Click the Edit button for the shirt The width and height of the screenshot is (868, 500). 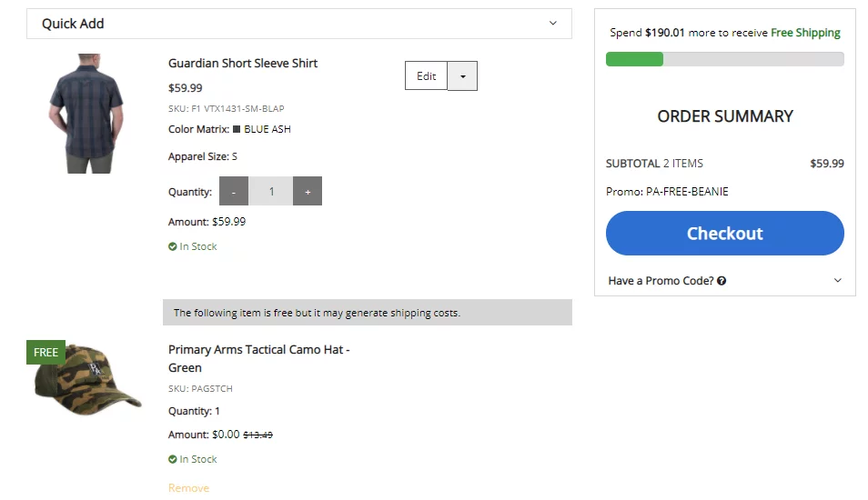coord(426,75)
